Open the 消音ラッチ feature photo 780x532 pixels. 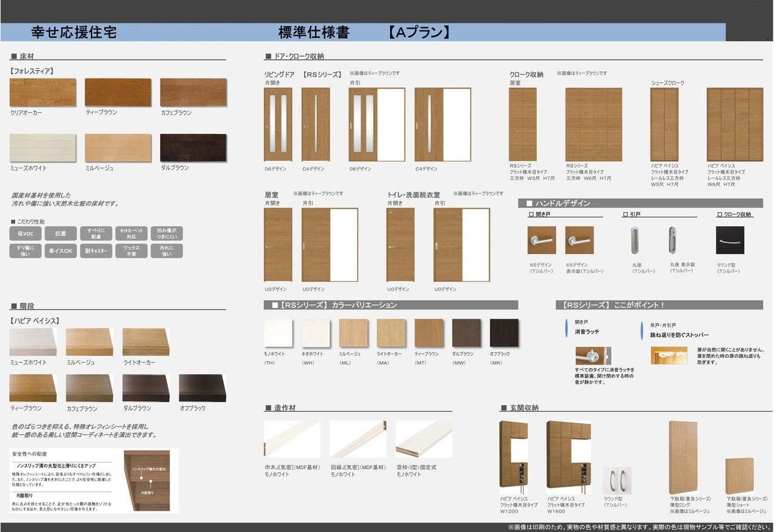594,356
